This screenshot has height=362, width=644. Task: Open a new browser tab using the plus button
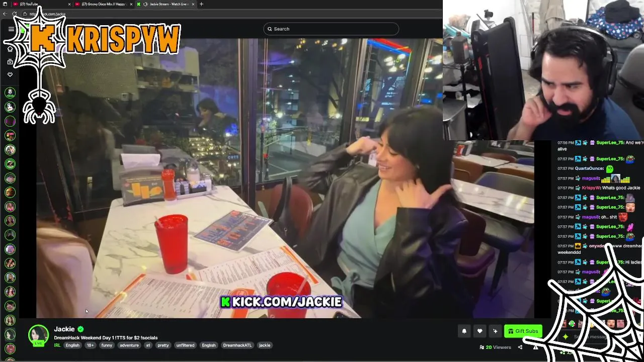pos(201,4)
